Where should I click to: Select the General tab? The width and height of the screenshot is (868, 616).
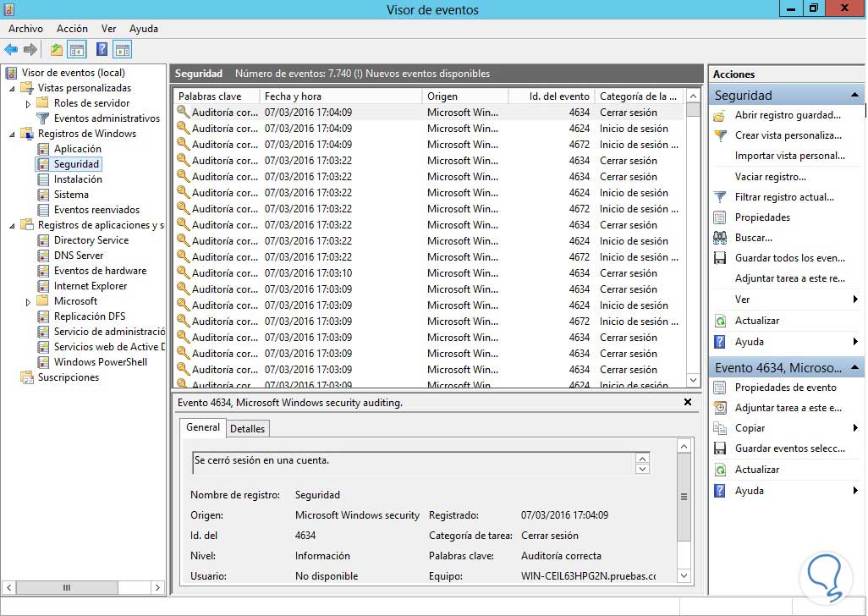pyautogui.click(x=202, y=427)
